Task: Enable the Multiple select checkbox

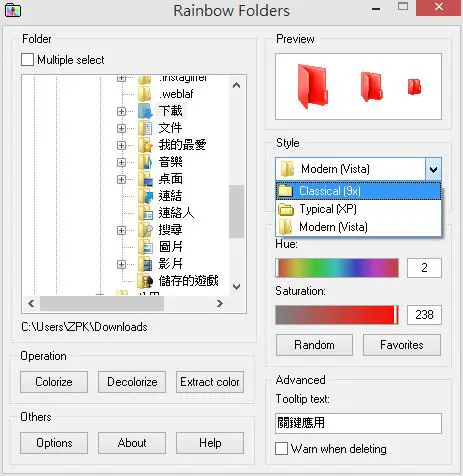Action: [27, 60]
